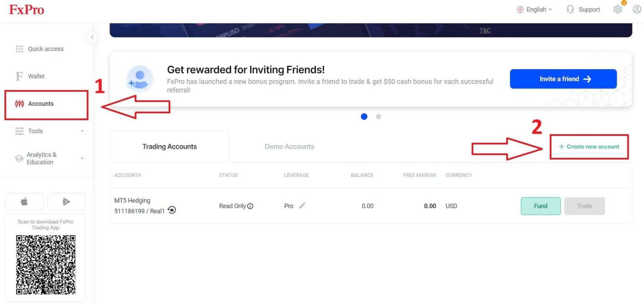This screenshot has height=304, width=644.
Task: Click the restore icon next to account 511186199
Action: [x=171, y=210]
